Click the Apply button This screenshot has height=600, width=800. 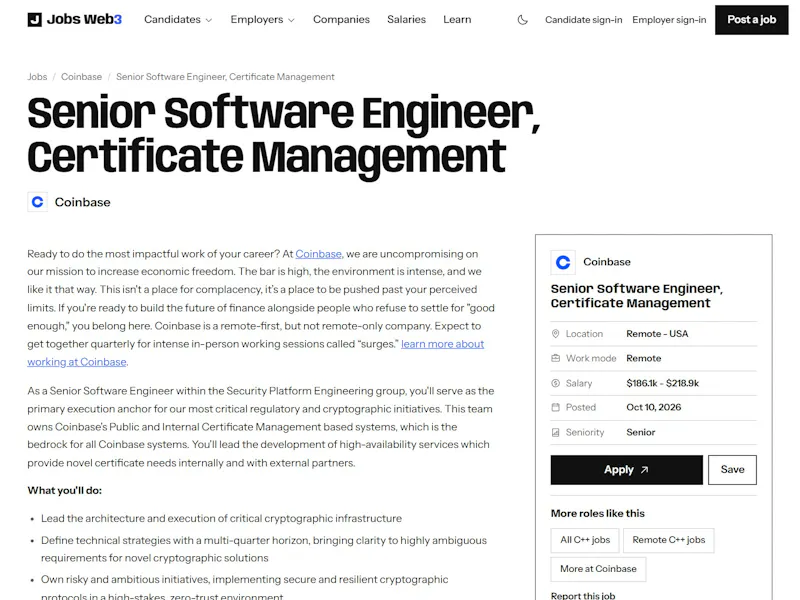click(627, 470)
